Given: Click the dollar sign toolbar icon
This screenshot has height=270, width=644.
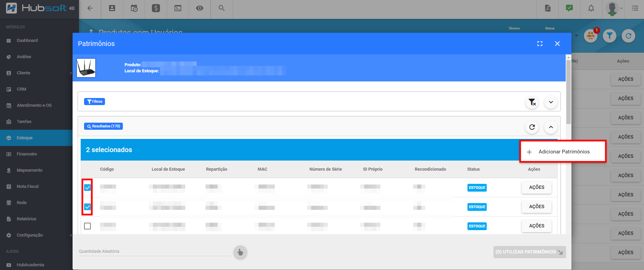Looking at the screenshot, I should click(156, 8).
